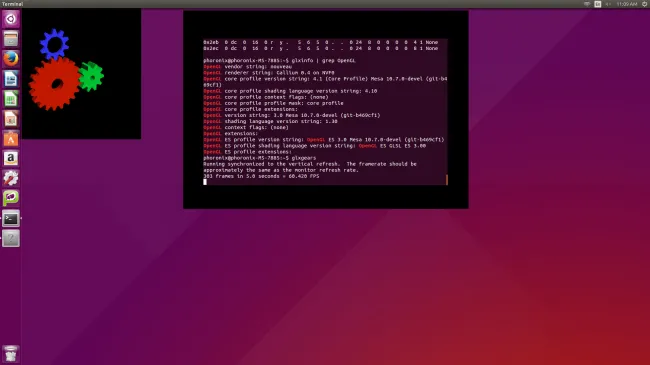Screen dimensions: 650x365
Task: Click the green speech-bubble launcher icon
Action: coord(11,198)
